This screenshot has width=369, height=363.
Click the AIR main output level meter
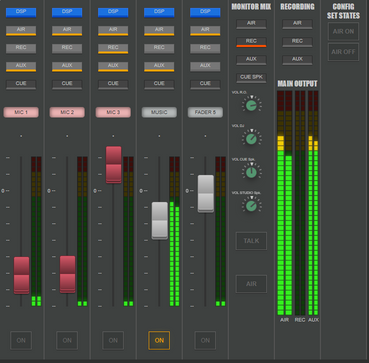coord(285,203)
